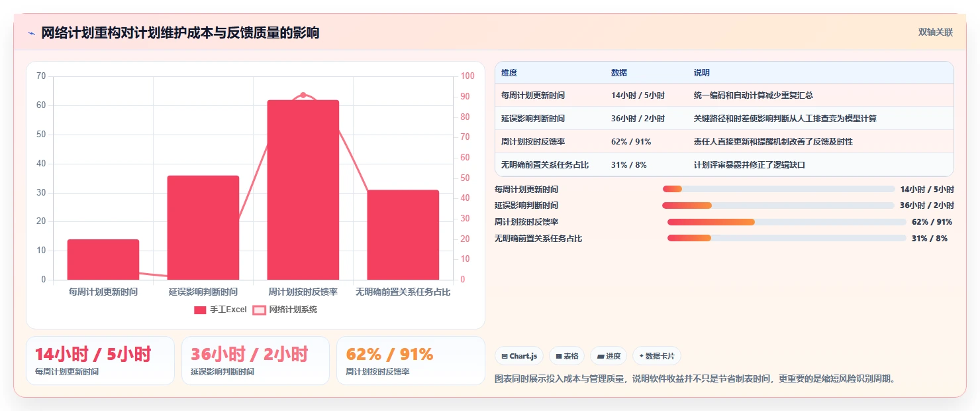This screenshot has height=411, width=980.
Task: Click progress value 31% / 8%
Action: click(930, 238)
